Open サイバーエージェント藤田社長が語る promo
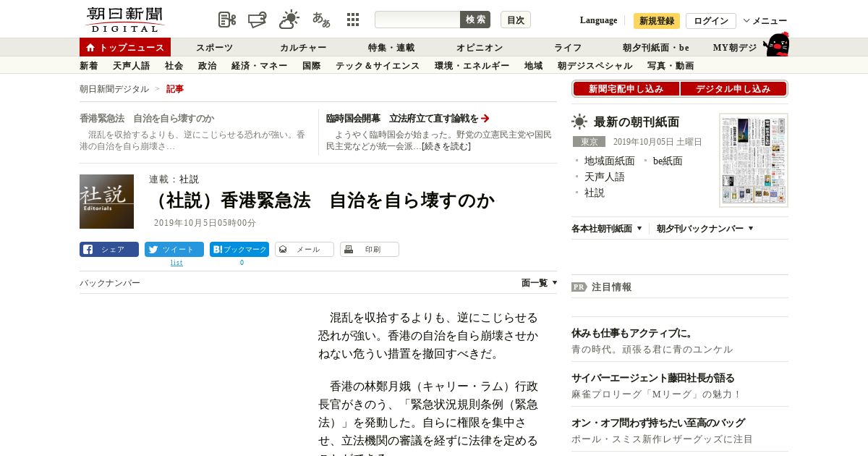Image resolution: width=868 pixels, height=456 pixels. [653, 378]
